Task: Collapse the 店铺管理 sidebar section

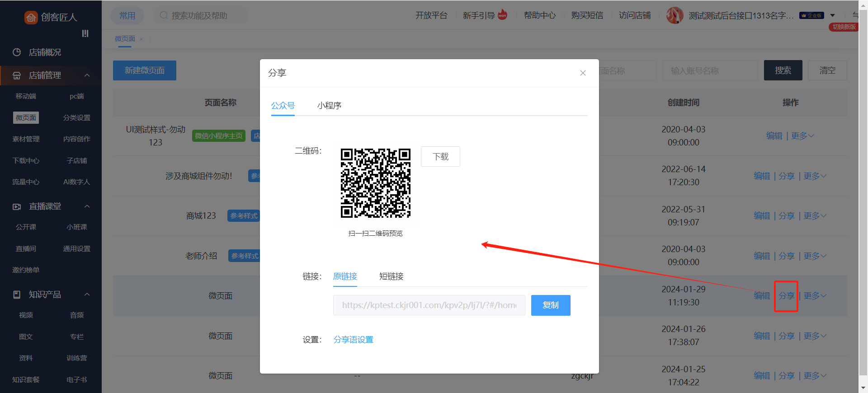Action: (x=87, y=75)
